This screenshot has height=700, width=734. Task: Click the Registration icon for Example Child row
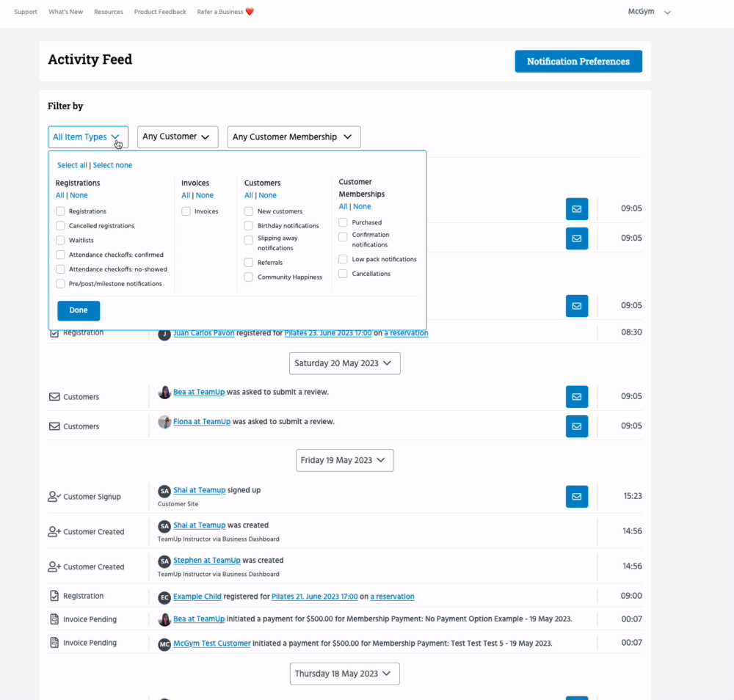54,596
